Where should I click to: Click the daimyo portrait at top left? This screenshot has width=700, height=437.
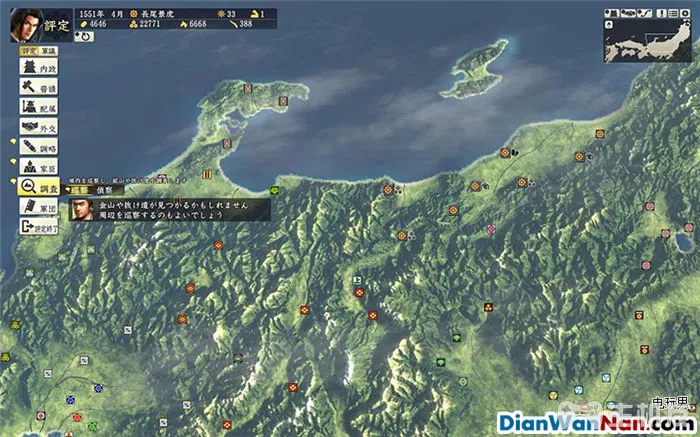[26, 25]
